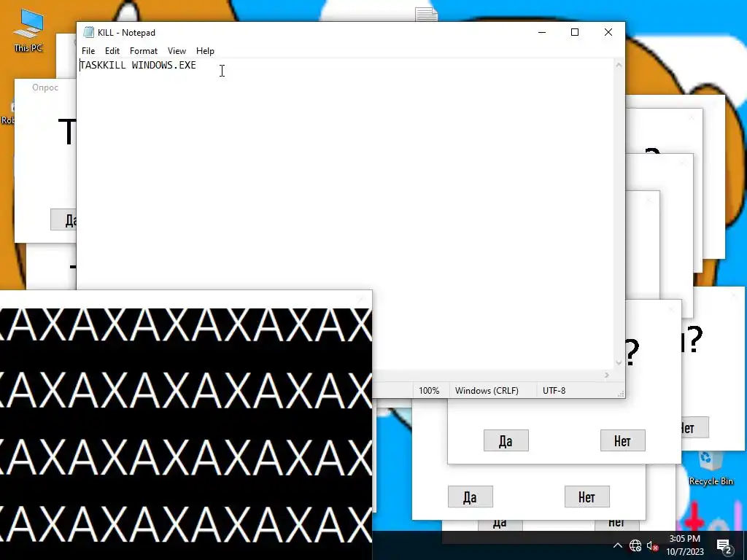This screenshot has width=747, height=560.
Task: Click Notepad's vertical scrollbar up arrow
Action: point(619,65)
